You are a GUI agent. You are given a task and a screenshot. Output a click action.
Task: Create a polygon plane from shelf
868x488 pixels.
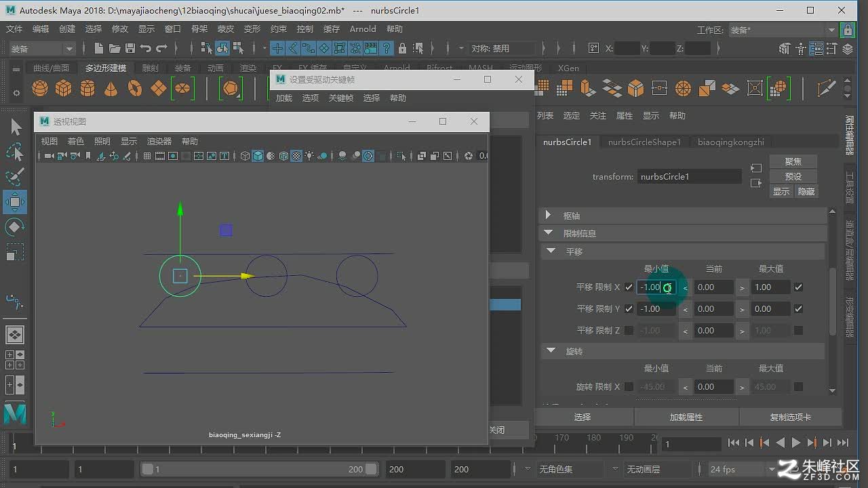pyautogui.click(x=159, y=88)
